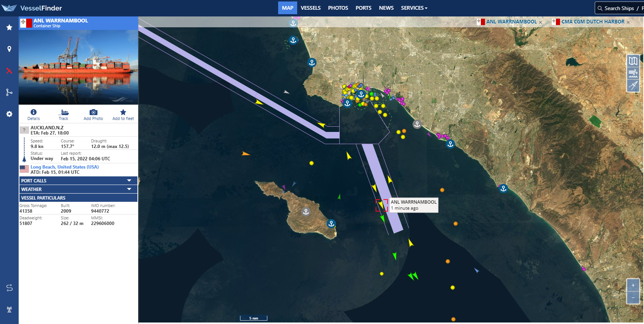Screen dimensions: 644x324
Task: Click the AIS antenna icon at sidebar bottom
Action: pos(9,309)
